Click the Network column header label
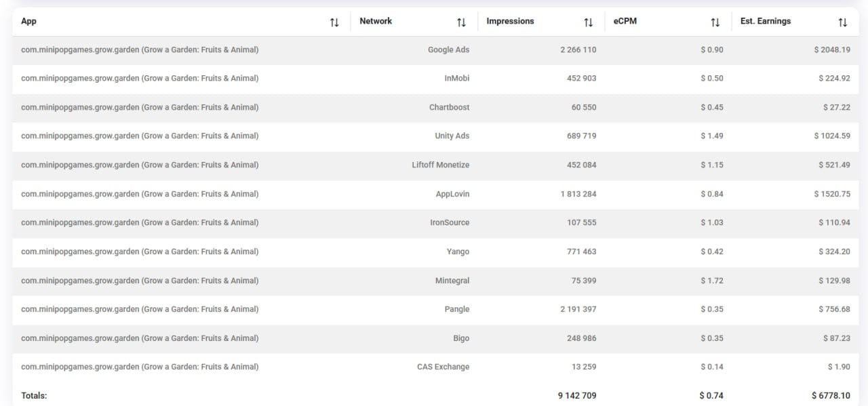This screenshot has width=868, height=406. tap(376, 21)
